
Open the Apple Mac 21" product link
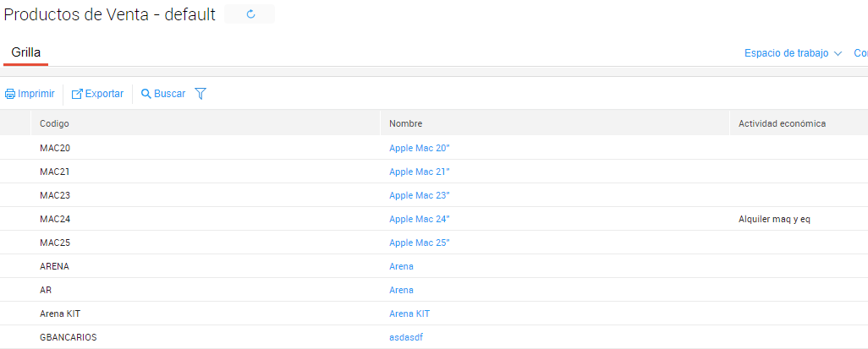point(419,172)
